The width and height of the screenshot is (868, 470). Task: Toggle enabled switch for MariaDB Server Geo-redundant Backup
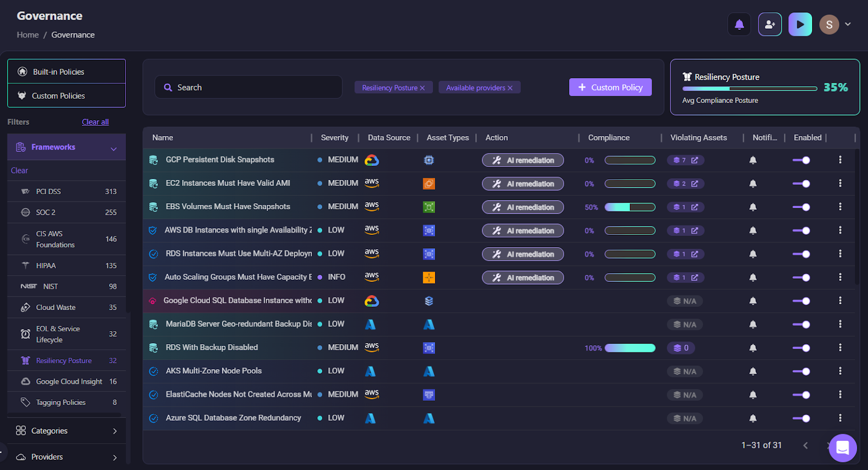coord(801,324)
